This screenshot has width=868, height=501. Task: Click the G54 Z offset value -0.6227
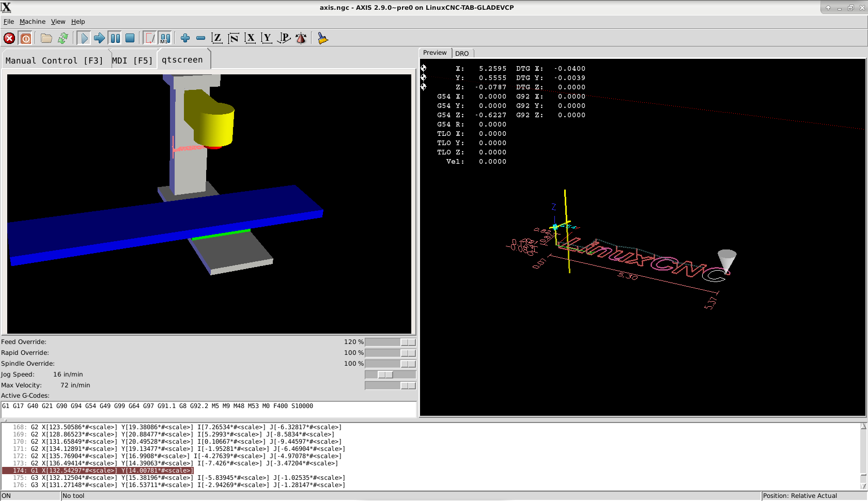click(490, 115)
